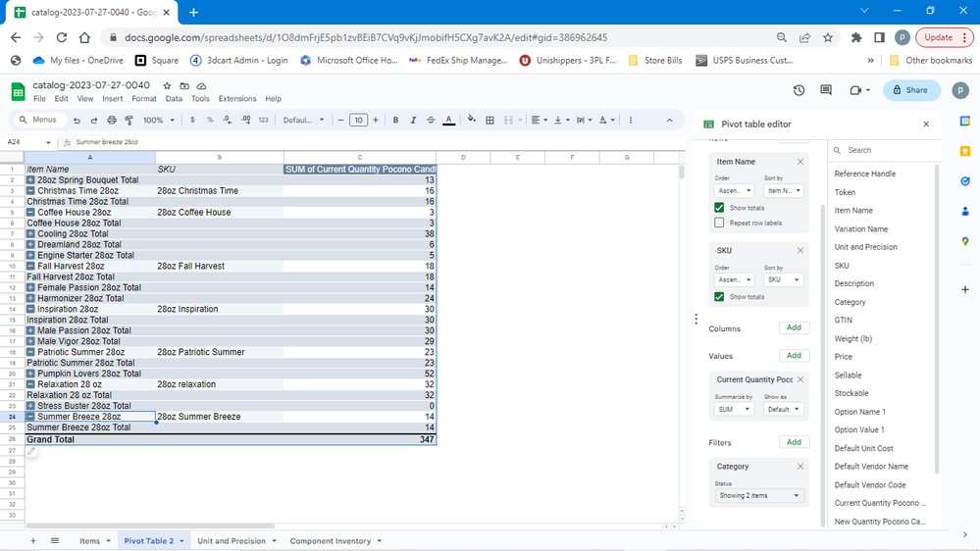Viewport: 980px width, 551px height.
Task: Open the comments history icon
Action: (x=826, y=90)
